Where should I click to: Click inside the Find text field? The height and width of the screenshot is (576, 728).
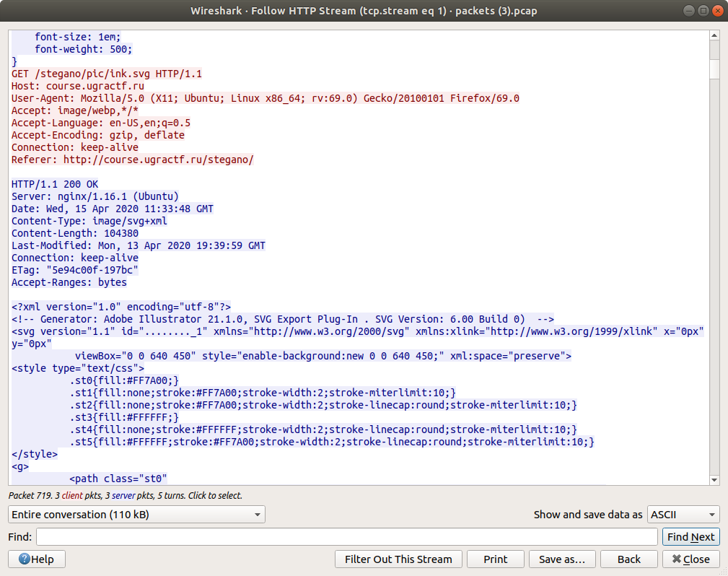tap(347, 536)
